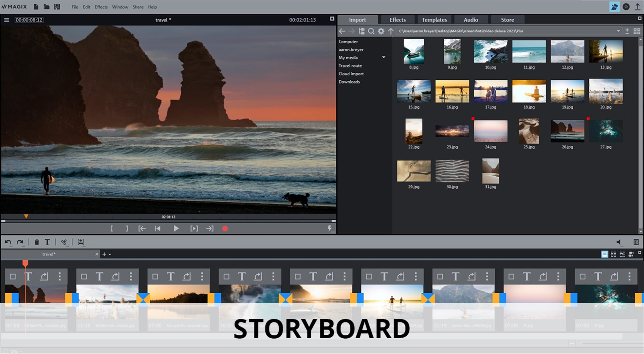Open the Share menu
644x354 pixels.
(138, 7)
